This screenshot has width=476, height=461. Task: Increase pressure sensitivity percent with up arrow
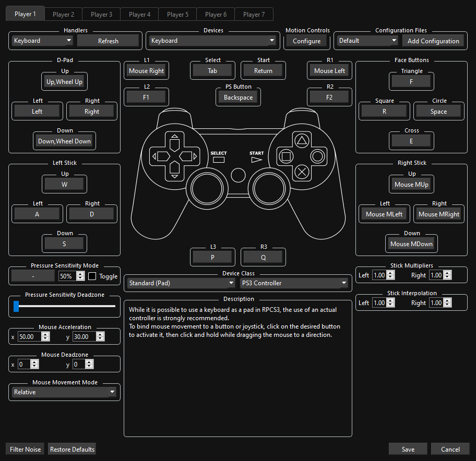coord(80,274)
